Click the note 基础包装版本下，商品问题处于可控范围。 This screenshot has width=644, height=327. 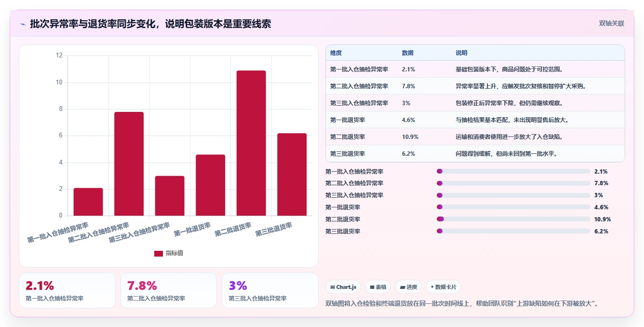(509, 69)
